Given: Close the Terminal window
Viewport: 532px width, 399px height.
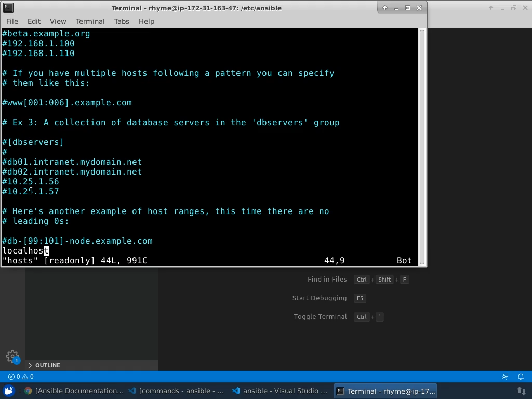Looking at the screenshot, I should [x=419, y=8].
